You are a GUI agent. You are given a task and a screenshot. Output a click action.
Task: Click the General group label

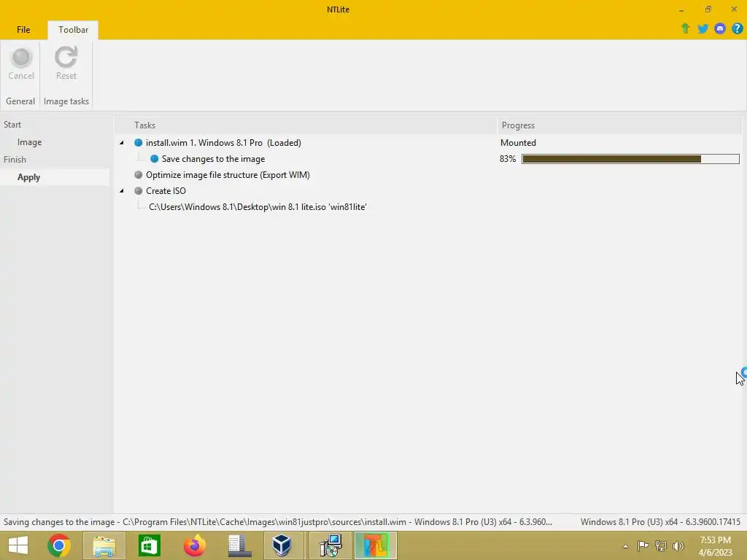[20, 101]
